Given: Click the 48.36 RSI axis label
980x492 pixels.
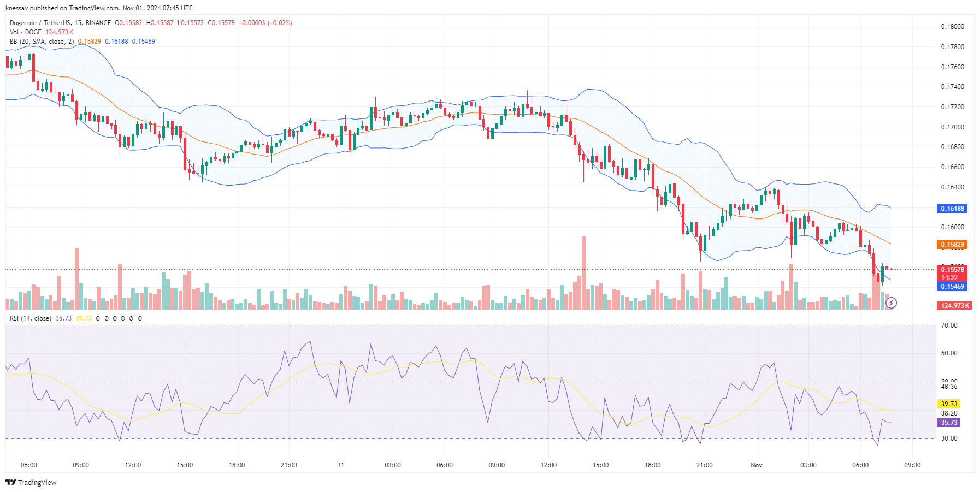Looking at the screenshot, I should coord(949,387).
